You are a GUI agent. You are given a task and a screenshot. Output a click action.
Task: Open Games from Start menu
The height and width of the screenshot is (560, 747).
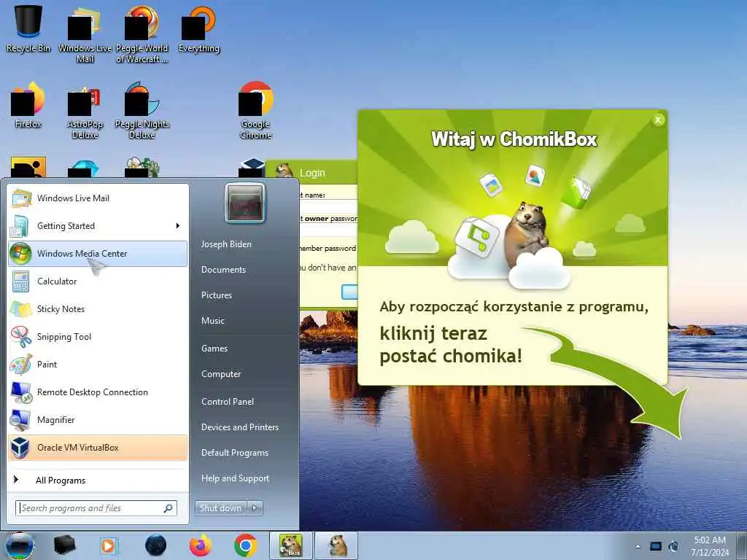point(214,349)
